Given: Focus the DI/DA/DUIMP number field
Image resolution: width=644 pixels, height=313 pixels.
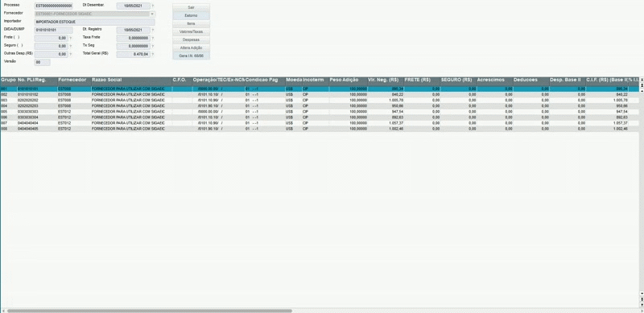Looking at the screenshot, I should point(53,30).
